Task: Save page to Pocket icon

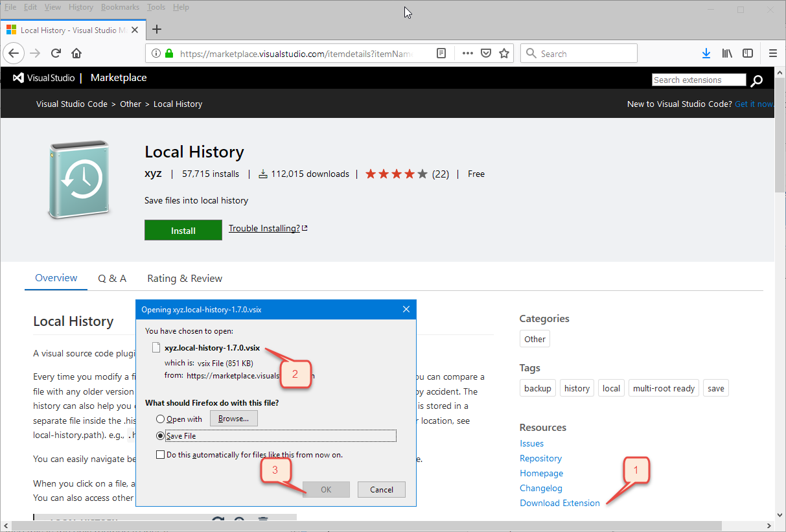Action: click(486, 54)
